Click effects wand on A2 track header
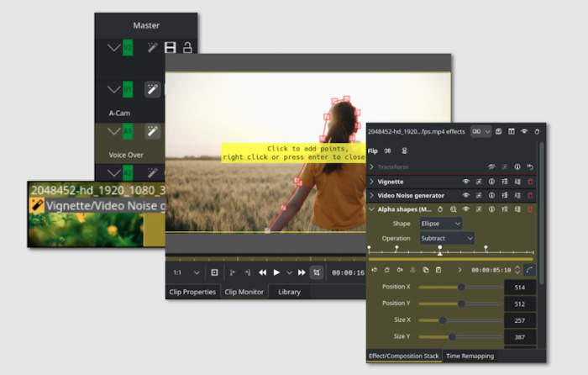This screenshot has height=375, width=588. coord(152,172)
